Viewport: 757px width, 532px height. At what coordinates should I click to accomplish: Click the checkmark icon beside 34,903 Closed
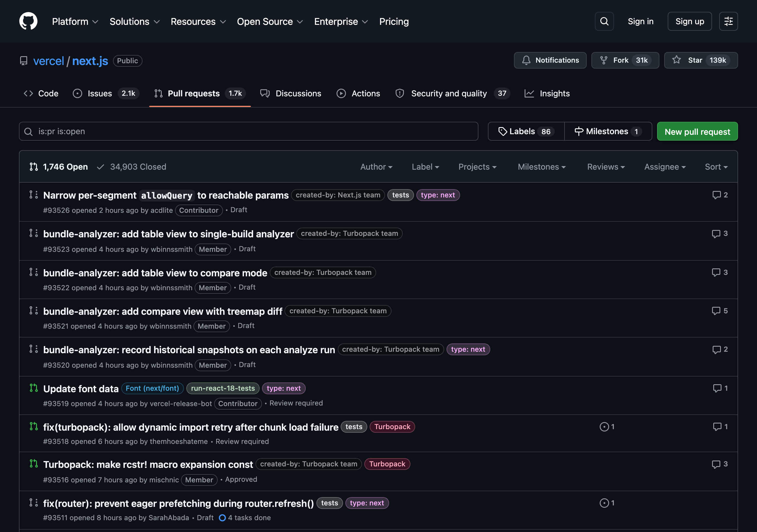click(x=100, y=167)
